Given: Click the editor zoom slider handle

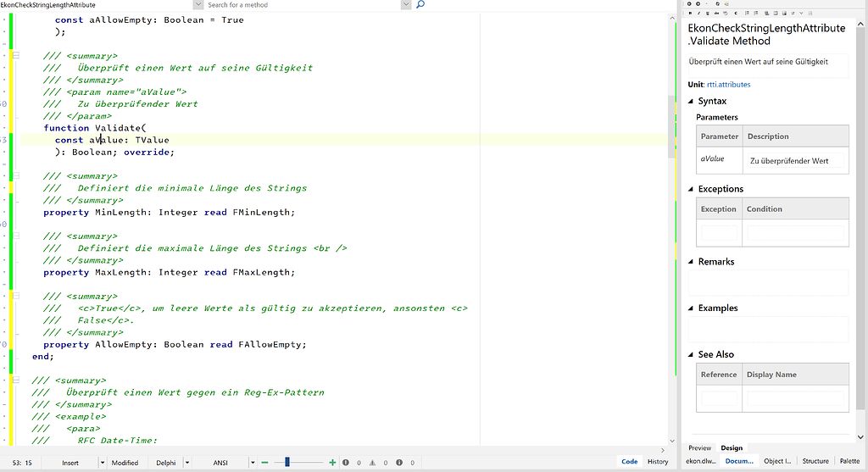Looking at the screenshot, I should [287, 463].
